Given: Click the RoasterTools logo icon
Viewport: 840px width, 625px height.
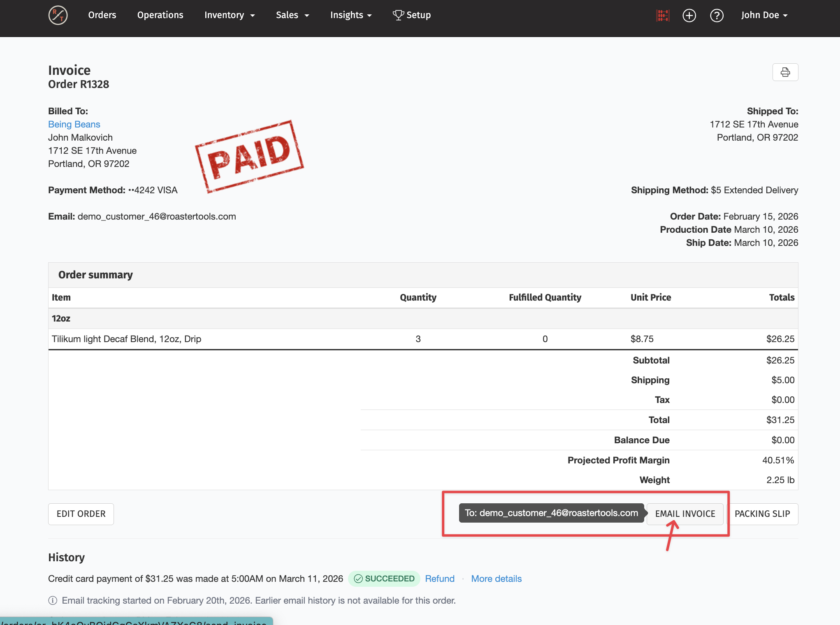Looking at the screenshot, I should (58, 15).
